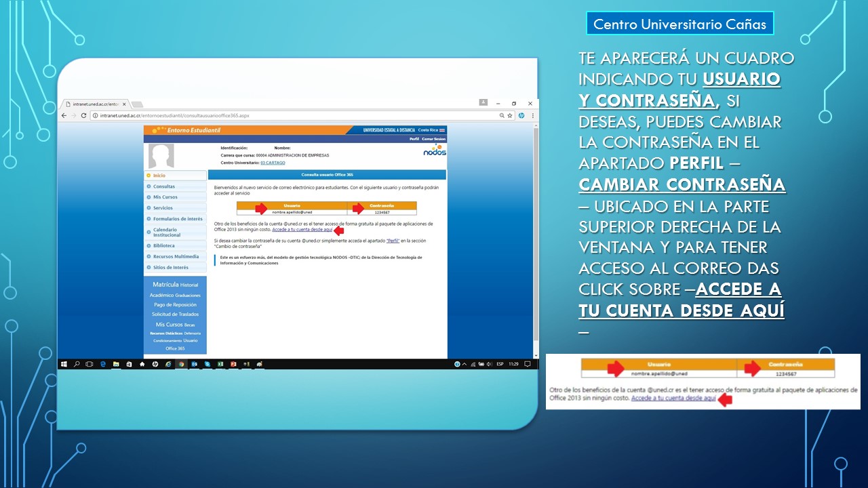The height and width of the screenshot is (488, 868).
Task: Bookmark this page with the star icon
Action: 510,116
